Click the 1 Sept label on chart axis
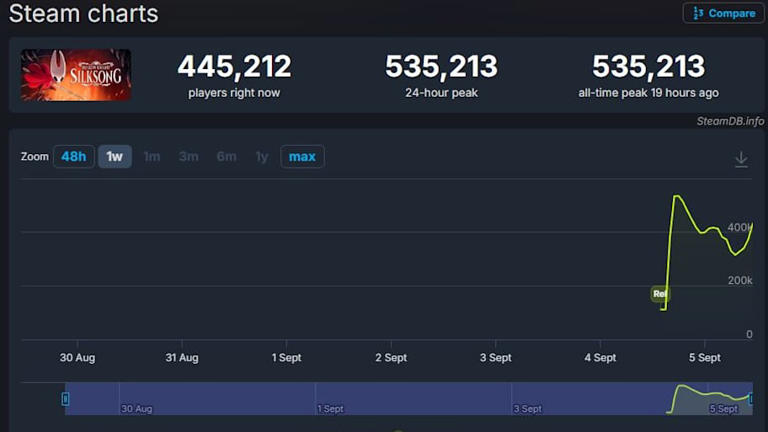This screenshot has height=432, width=768. [x=286, y=357]
